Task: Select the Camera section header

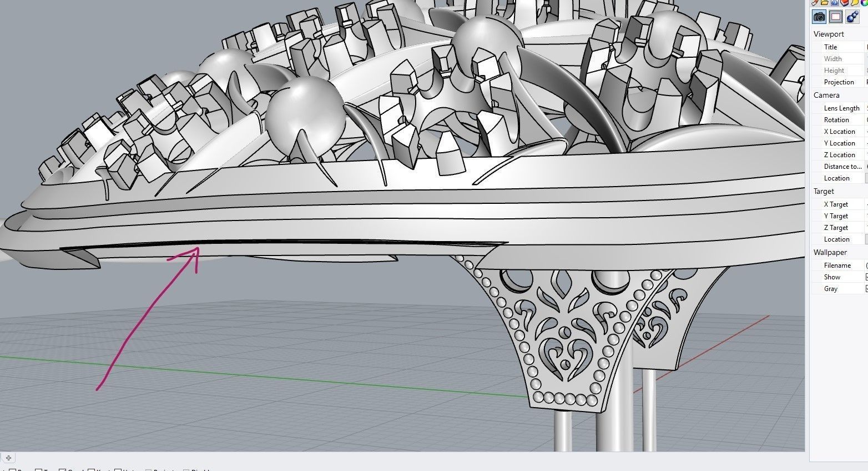Action: [826, 95]
